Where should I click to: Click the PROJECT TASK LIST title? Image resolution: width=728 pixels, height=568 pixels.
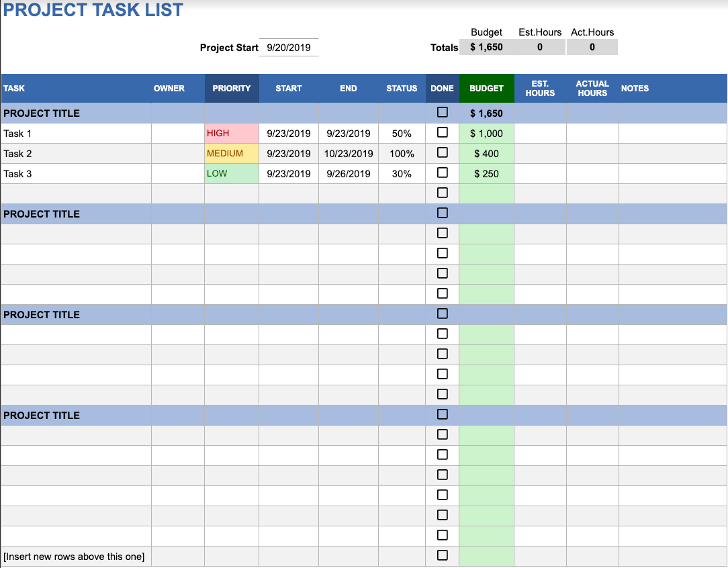[94, 9]
